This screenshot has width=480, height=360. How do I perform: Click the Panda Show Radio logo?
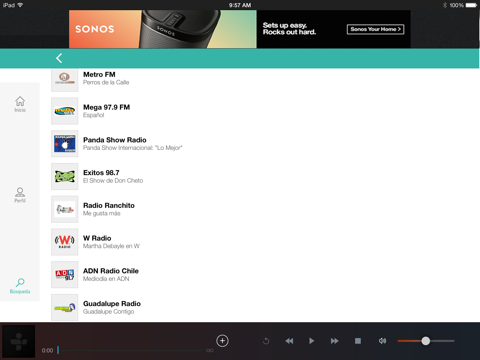[65, 144]
